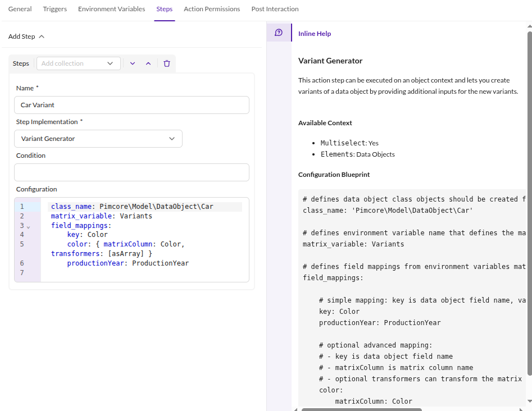Fold field_mappings block at line 3
Viewport: 532px width, 411px height.
pos(29,227)
